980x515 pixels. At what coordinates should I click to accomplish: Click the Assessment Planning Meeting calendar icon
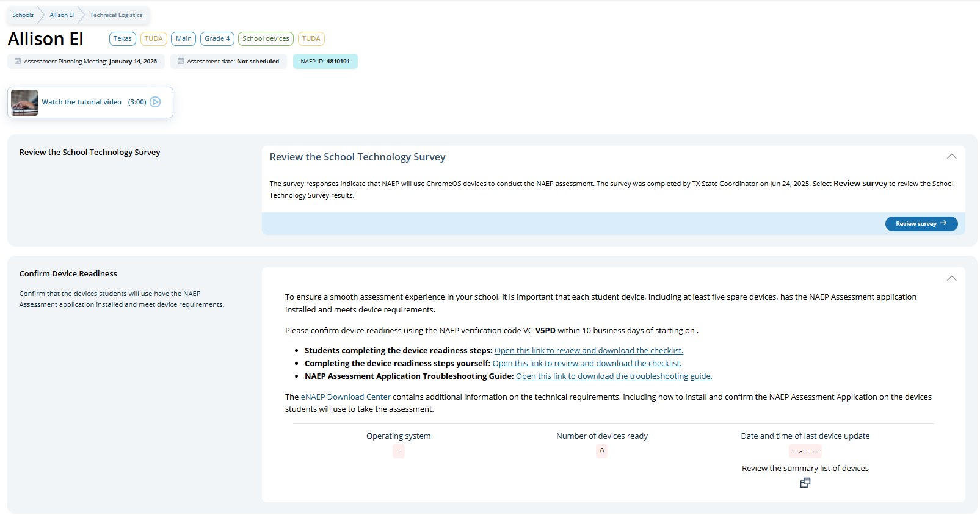(18, 61)
